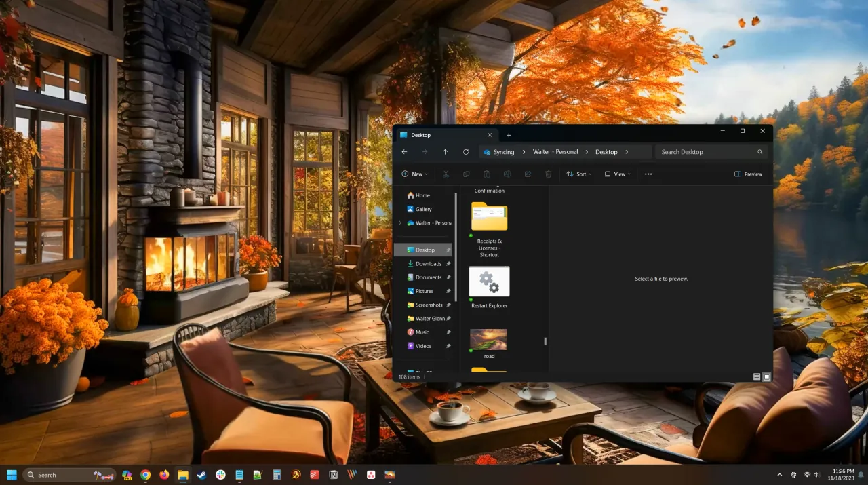
Task: Open the New dropdown menu
Action: pyautogui.click(x=414, y=174)
